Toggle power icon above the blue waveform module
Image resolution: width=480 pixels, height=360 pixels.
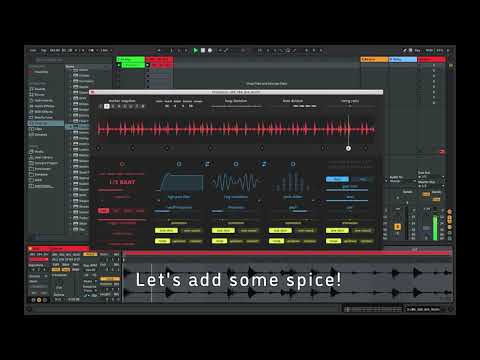pyautogui.click(x=236, y=164)
